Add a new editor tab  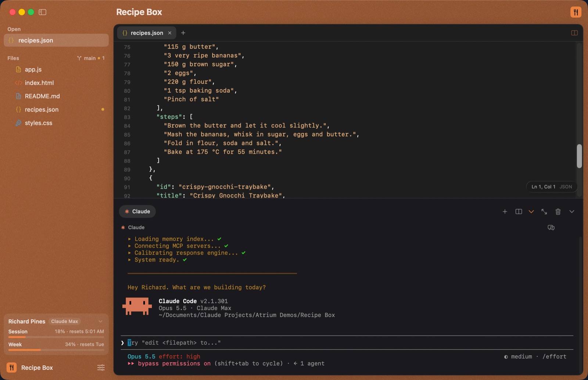point(183,33)
